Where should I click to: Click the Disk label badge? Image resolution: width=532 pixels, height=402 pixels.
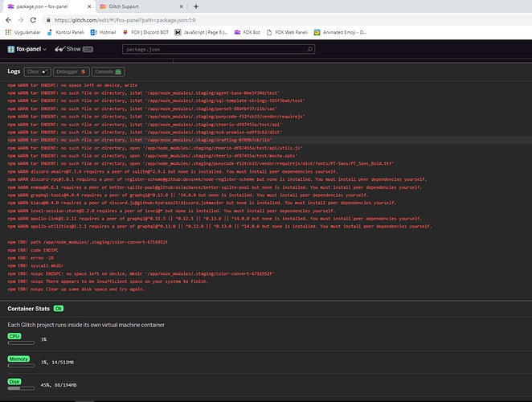point(14,382)
